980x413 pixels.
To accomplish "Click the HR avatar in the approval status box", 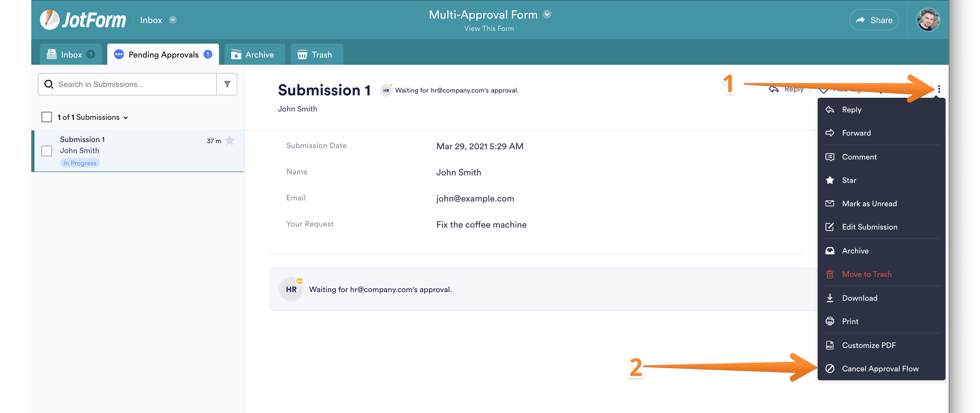I will (x=291, y=289).
